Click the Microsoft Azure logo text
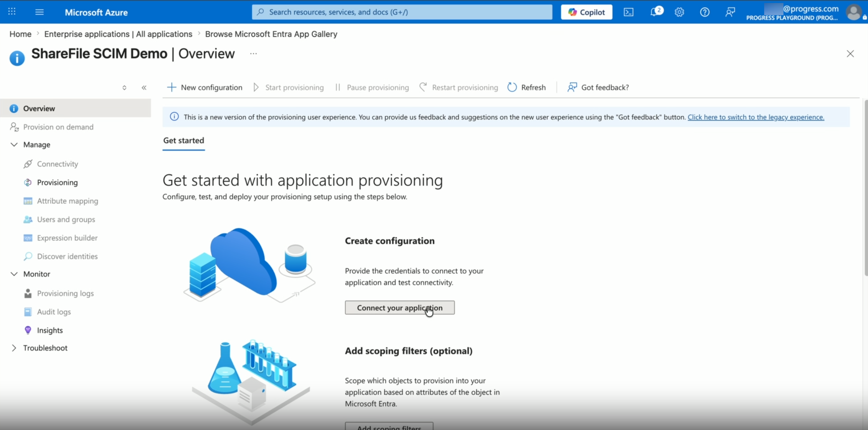Image resolution: width=868 pixels, height=430 pixels. (96, 12)
